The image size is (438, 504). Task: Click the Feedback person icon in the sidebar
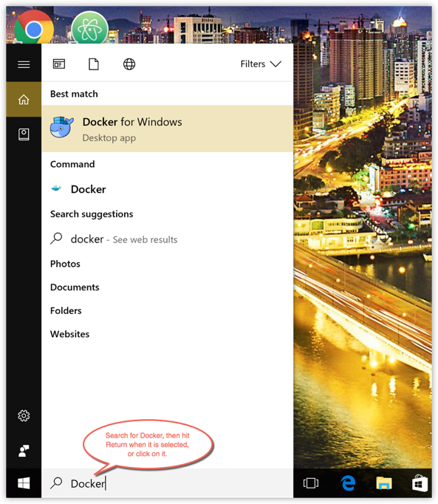pyautogui.click(x=24, y=451)
